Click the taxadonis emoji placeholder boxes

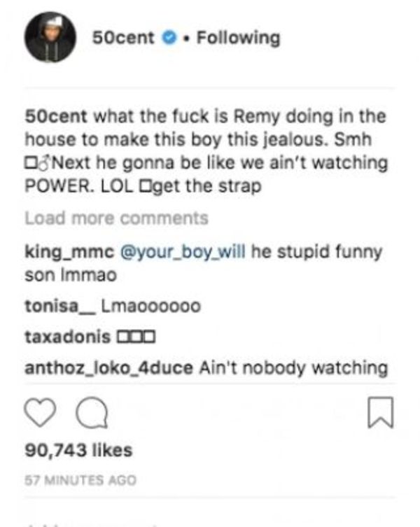[x=136, y=337]
